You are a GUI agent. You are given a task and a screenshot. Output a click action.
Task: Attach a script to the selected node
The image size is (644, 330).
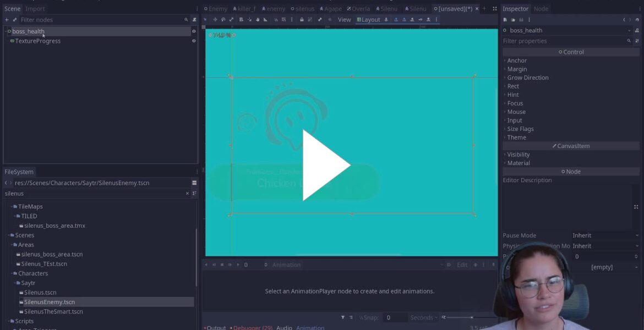pyautogui.click(x=194, y=20)
